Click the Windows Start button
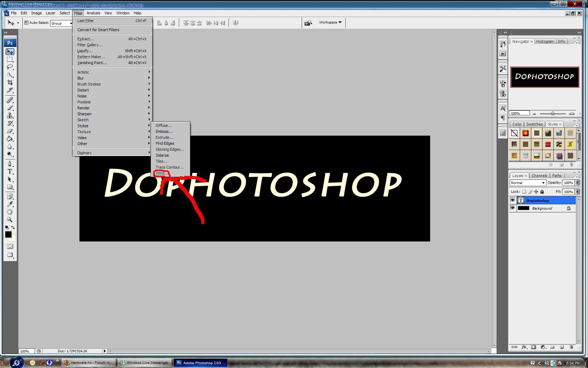The image size is (588, 368). pyautogui.click(x=16, y=362)
